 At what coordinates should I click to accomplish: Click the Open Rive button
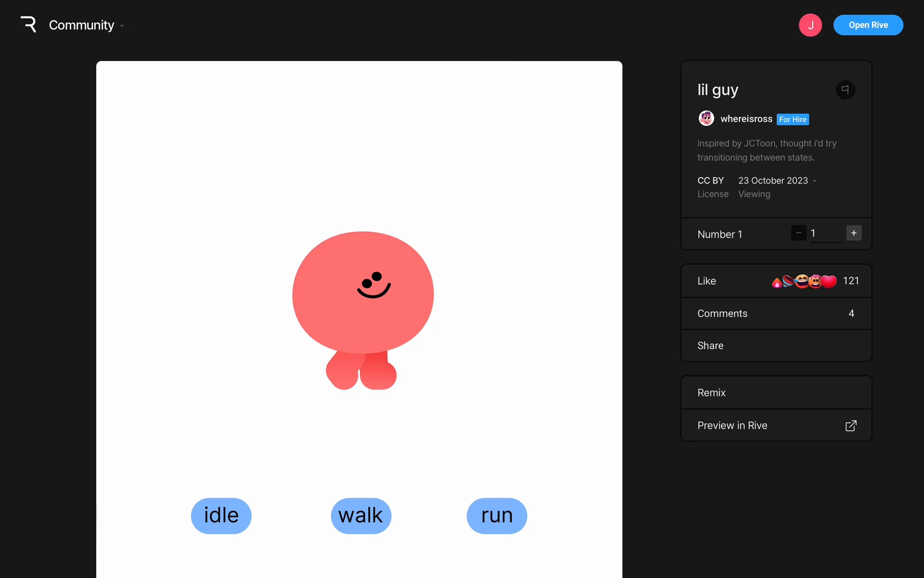tap(868, 25)
